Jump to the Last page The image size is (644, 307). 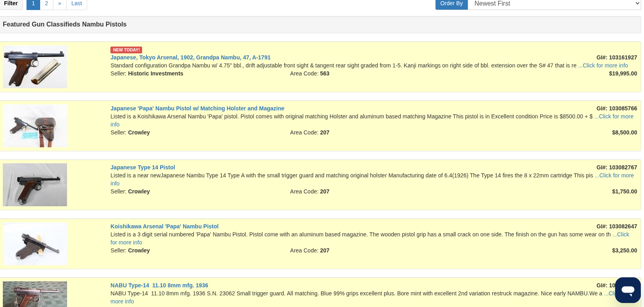[x=77, y=4]
